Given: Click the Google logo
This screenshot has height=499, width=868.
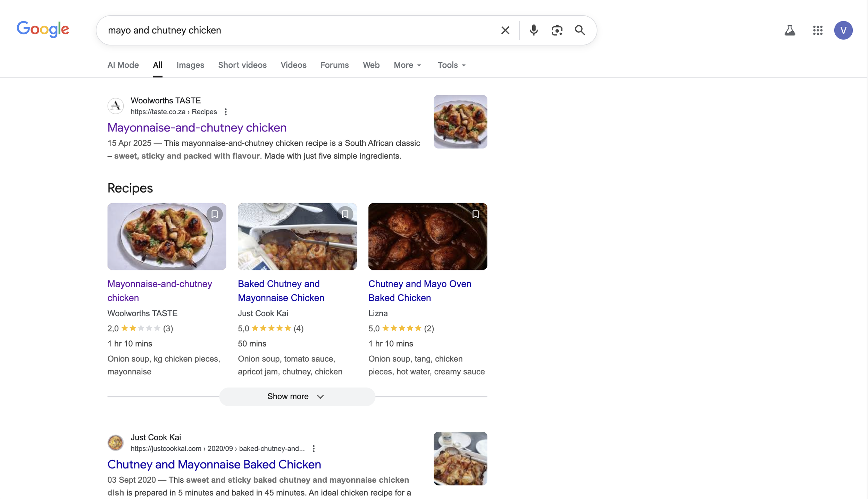Looking at the screenshot, I should [43, 29].
